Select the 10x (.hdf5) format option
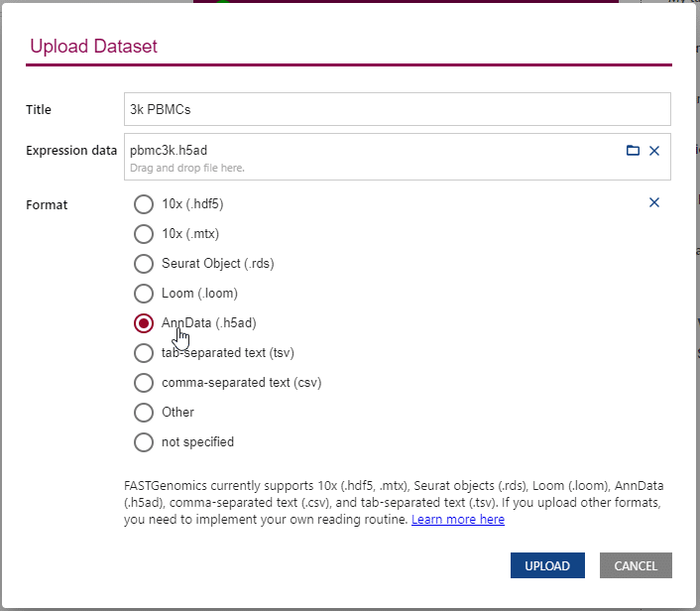Viewport: 700px width, 611px height. point(144,204)
